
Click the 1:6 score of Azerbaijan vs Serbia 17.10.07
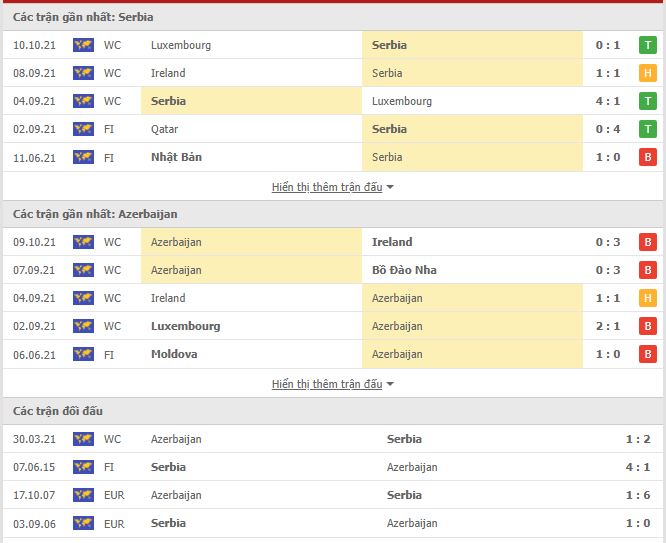click(x=638, y=495)
